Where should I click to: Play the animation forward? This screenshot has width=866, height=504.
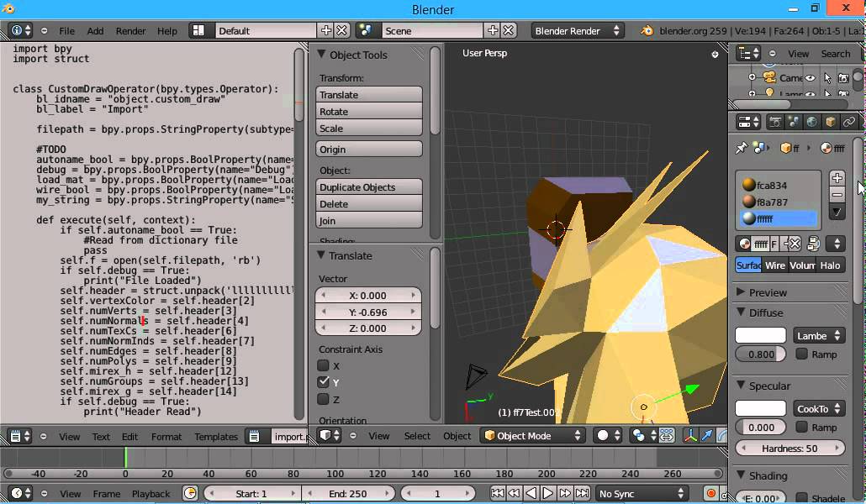(548, 493)
